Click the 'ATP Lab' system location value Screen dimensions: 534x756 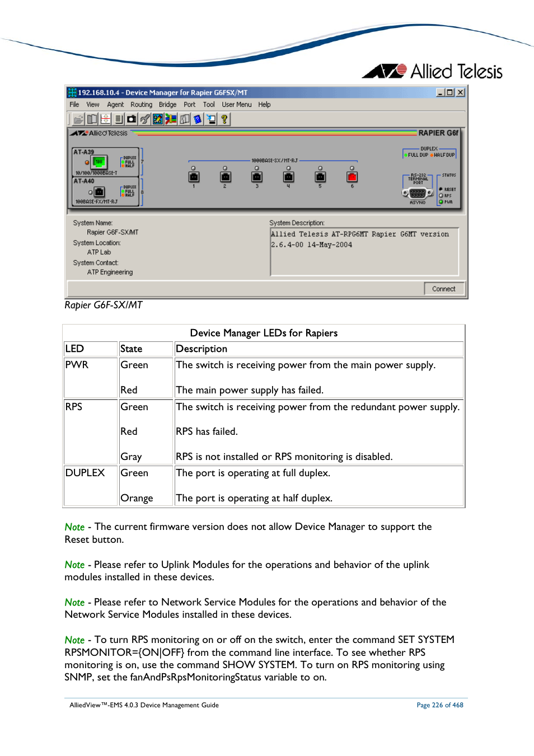click(99, 252)
